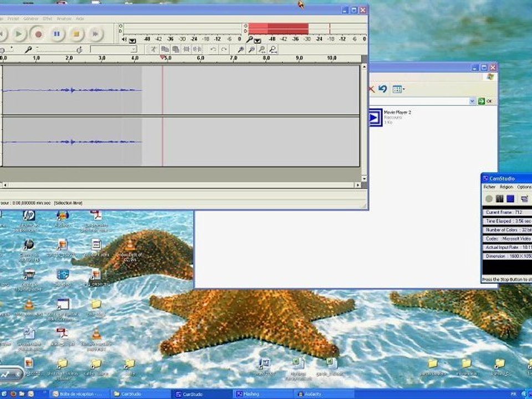
Task: Pause playback in Audacity
Action: tap(57, 34)
